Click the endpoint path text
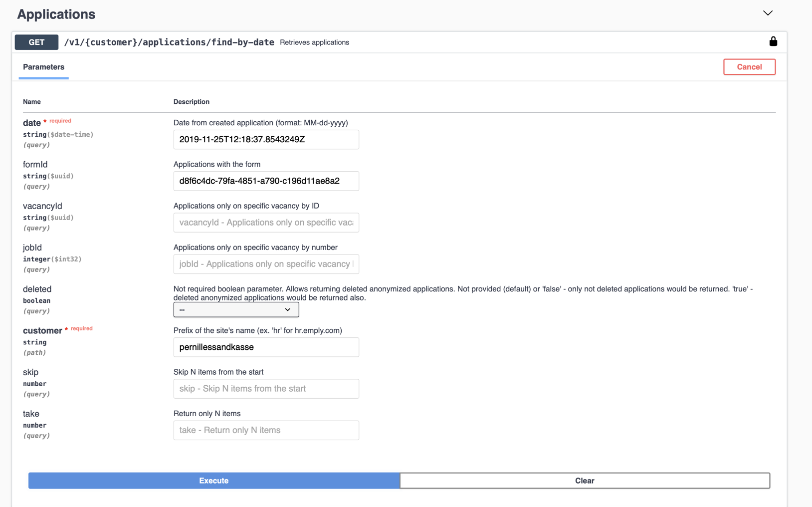Screen dimensions: 812x507 168,42
